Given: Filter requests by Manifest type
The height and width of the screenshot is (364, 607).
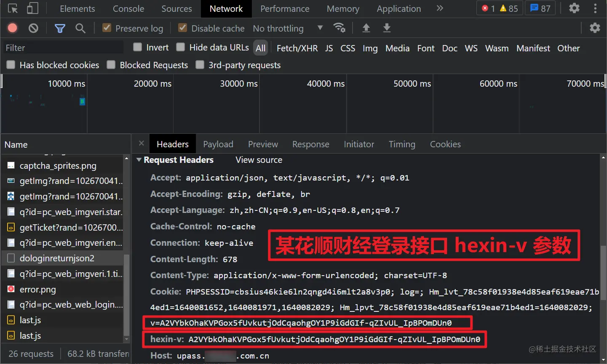Looking at the screenshot, I should point(533,48).
